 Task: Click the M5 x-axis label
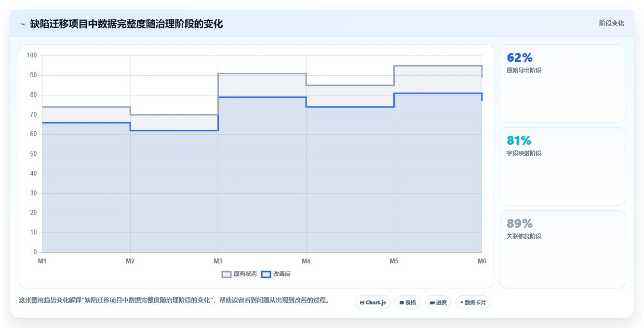[x=394, y=261]
